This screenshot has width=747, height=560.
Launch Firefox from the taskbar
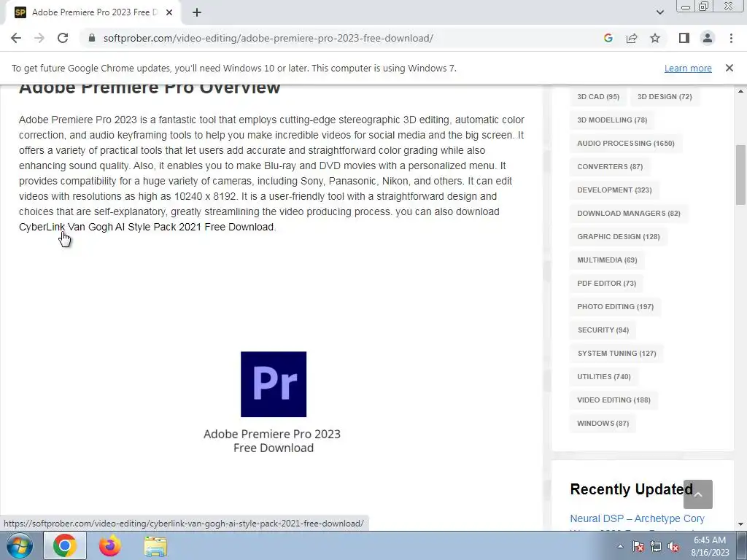(110, 545)
